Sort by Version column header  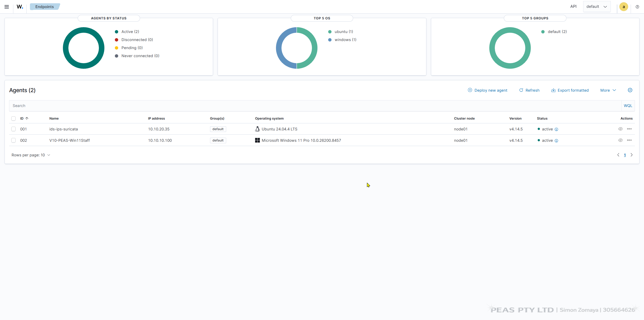click(515, 118)
